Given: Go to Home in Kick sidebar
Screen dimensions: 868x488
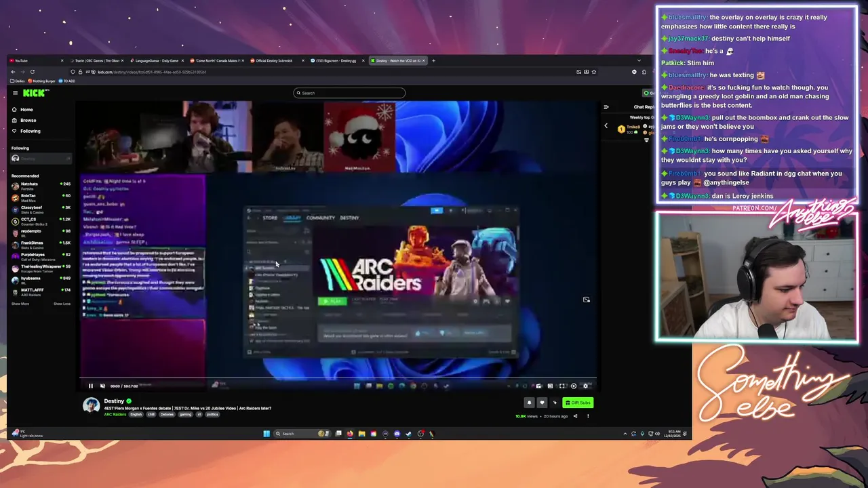Looking at the screenshot, I should click(26, 109).
